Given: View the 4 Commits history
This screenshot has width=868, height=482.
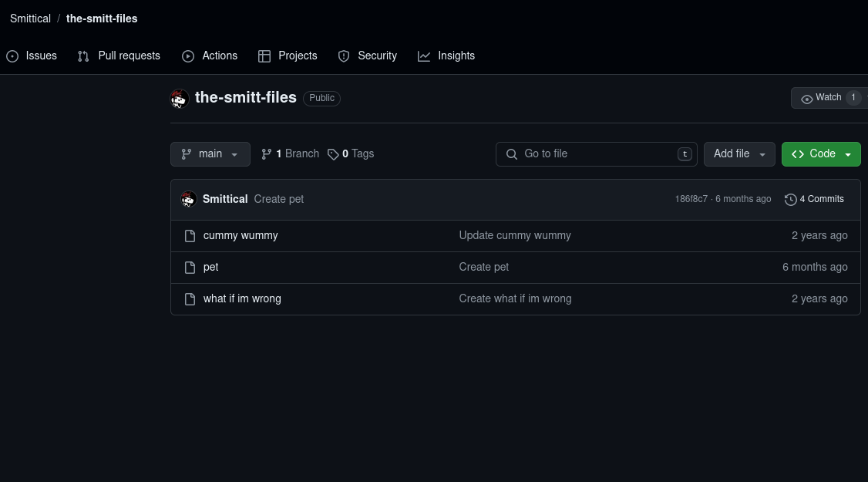Looking at the screenshot, I should (x=814, y=200).
